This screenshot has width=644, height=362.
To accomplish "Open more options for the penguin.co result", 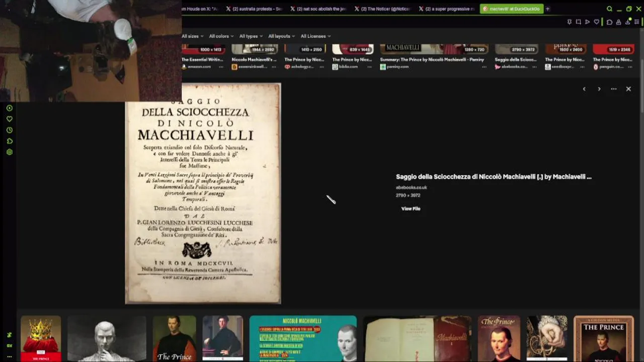I will tap(631, 67).
